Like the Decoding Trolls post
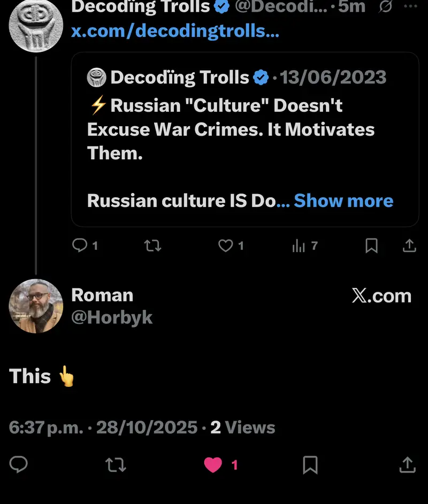The height and width of the screenshot is (504, 428). tap(226, 245)
